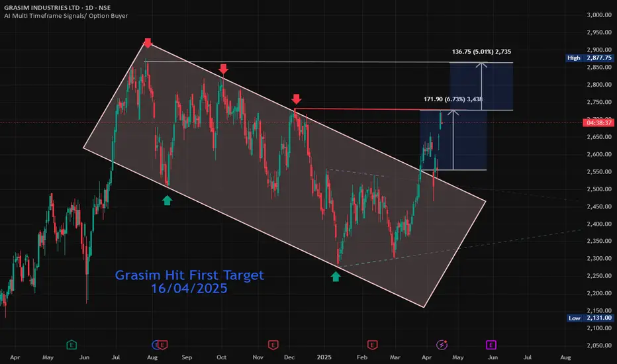The height and width of the screenshot is (364, 617).
Task: Click the 2,050.00 price axis label
Action: pyautogui.click(x=599, y=345)
